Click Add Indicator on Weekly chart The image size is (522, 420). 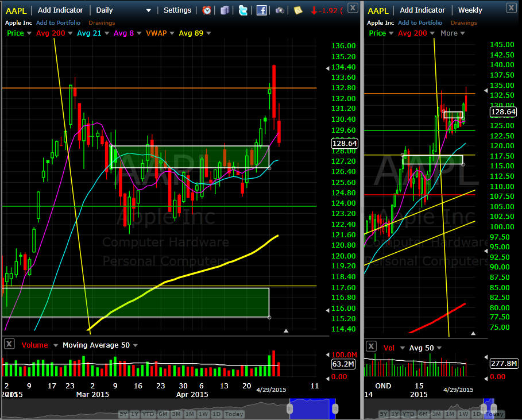pyautogui.click(x=423, y=10)
